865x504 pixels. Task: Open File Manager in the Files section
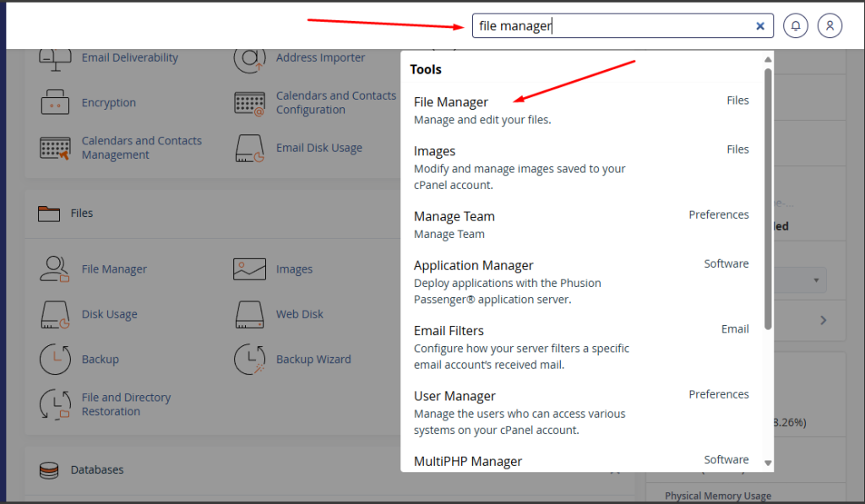[112, 268]
